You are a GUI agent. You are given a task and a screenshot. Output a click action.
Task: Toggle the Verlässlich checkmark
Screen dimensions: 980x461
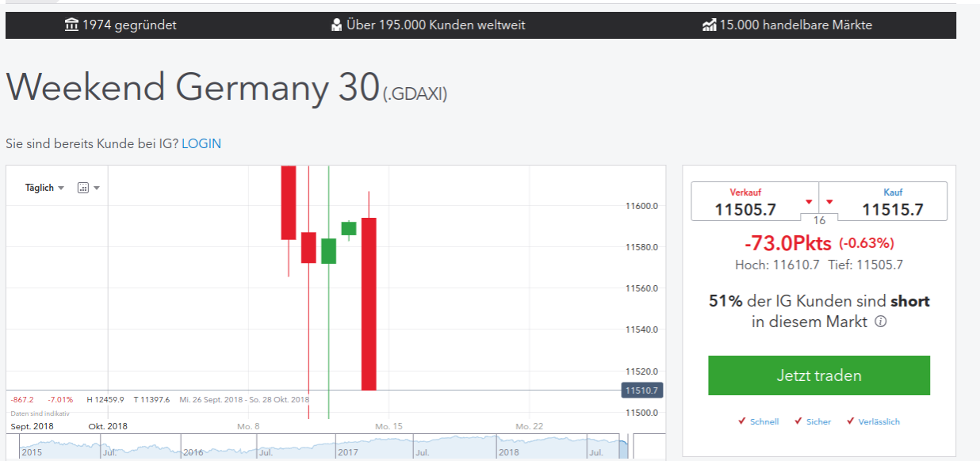[851, 421]
